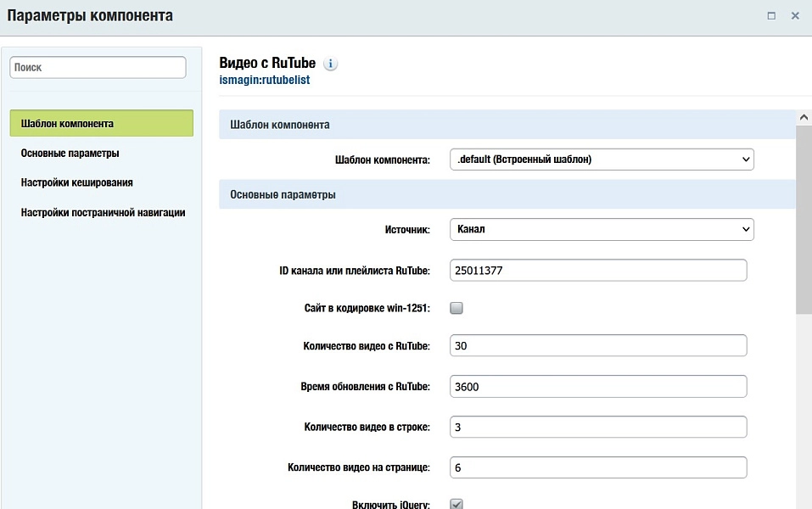Click the Источник: label
Screen dimensions: 812x509
tap(407, 229)
